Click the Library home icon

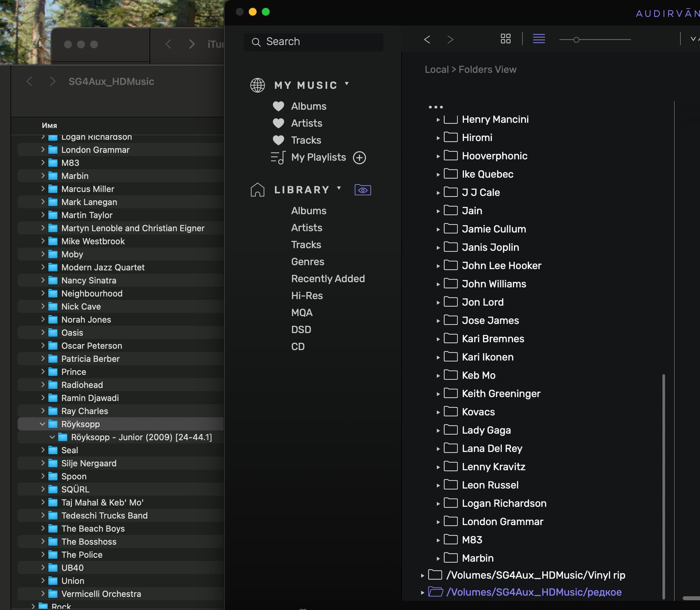point(257,190)
